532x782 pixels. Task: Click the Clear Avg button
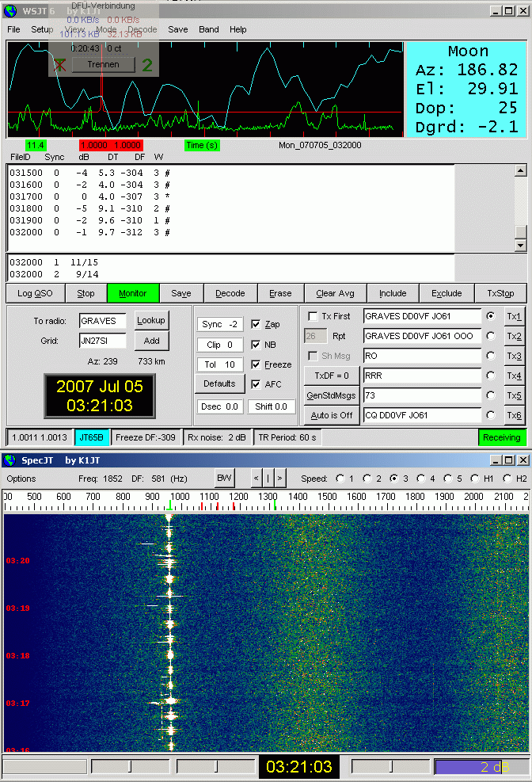click(x=335, y=293)
